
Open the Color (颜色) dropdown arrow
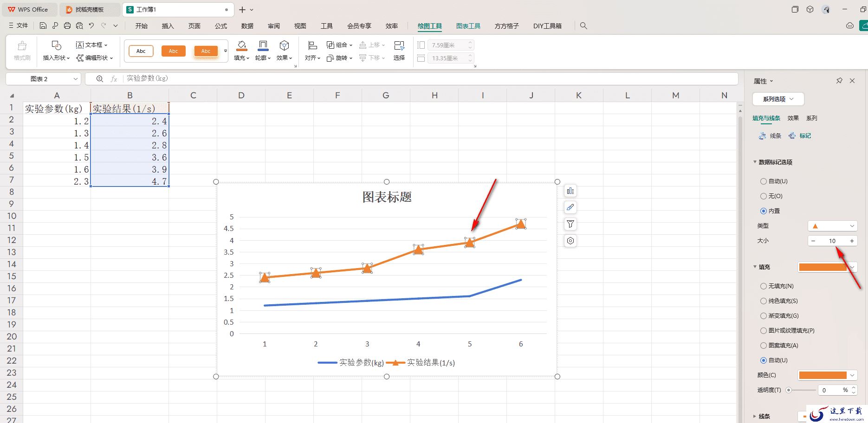tap(852, 375)
